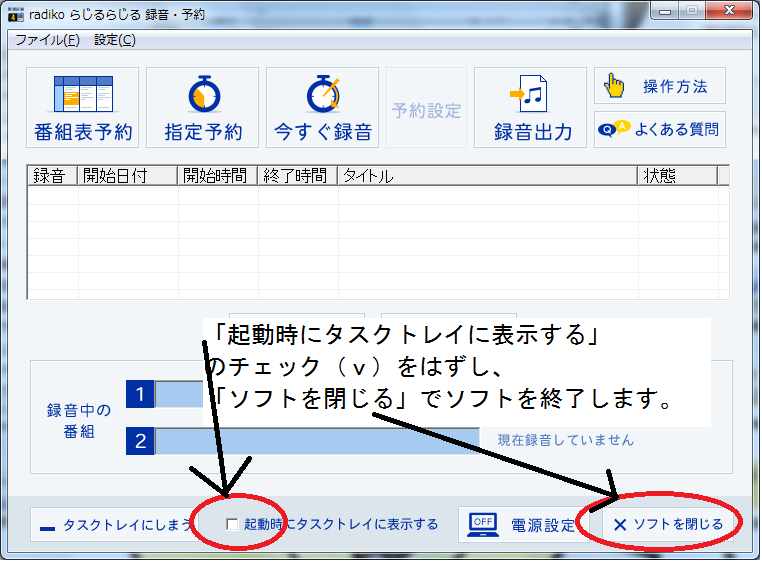Start 今すぐ録音 instant recording
This screenshot has height=564, width=762.
323,108
